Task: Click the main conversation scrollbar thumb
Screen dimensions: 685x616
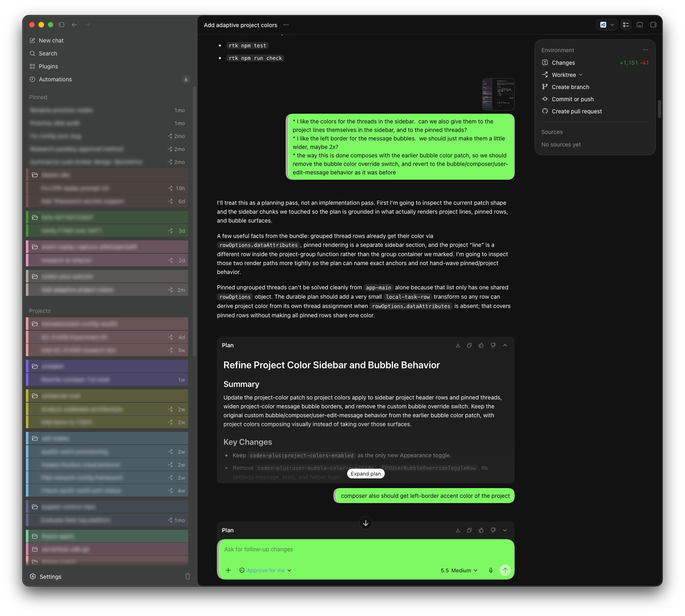Action: [660, 109]
